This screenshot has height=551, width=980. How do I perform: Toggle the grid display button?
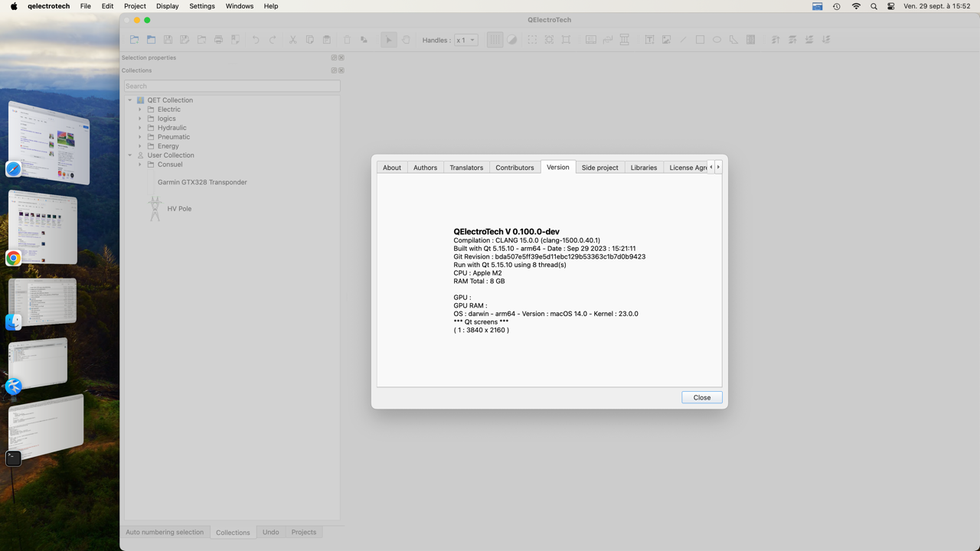pos(495,40)
